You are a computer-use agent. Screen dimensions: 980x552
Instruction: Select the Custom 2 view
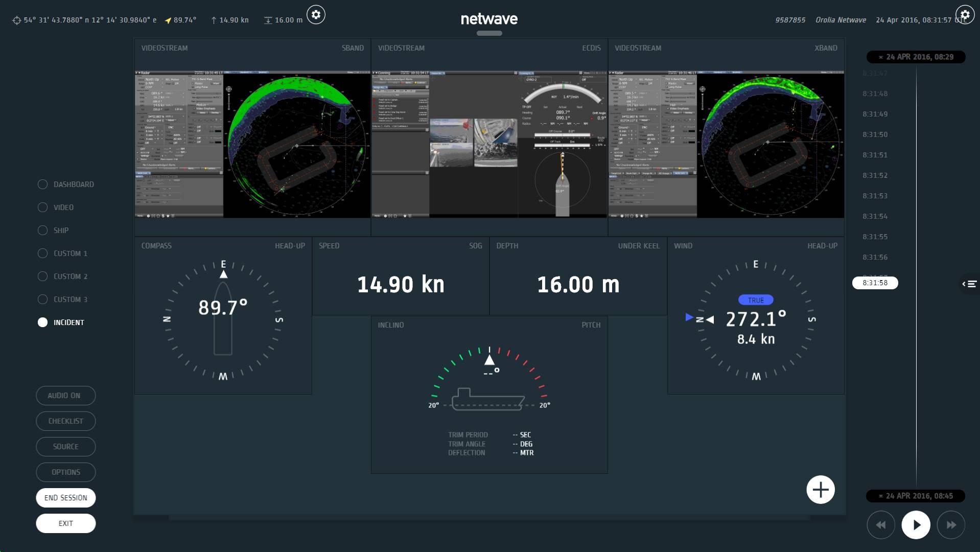pos(63,277)
